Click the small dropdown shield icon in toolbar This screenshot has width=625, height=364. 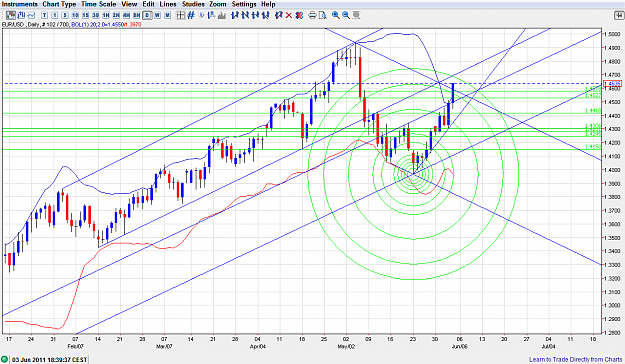[201, 15]
